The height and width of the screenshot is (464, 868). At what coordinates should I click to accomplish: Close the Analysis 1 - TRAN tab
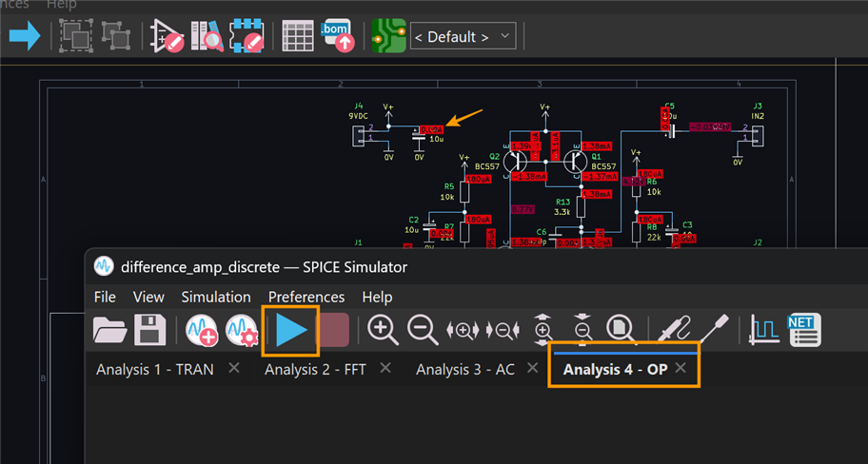(x=234, y=368)
